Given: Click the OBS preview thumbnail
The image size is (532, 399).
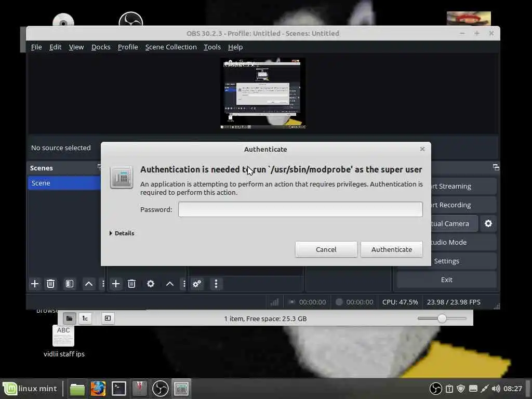Looking at the screenshot, I should (x=263, y=94).
